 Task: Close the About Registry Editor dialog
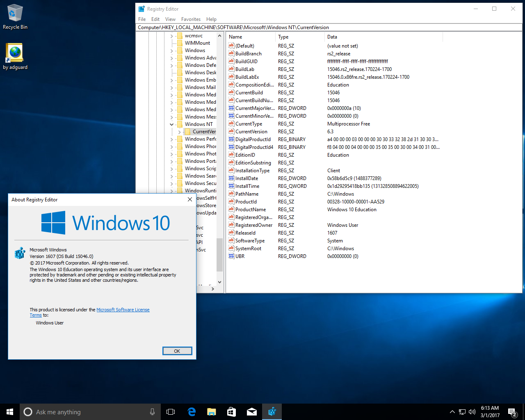pyautogui.click(x=189, y=199)
